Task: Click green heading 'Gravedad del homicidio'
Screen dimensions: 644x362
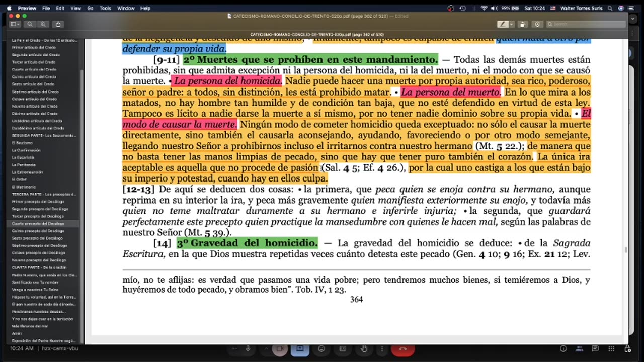Action: pyautogui.click(x=247, y=243)
